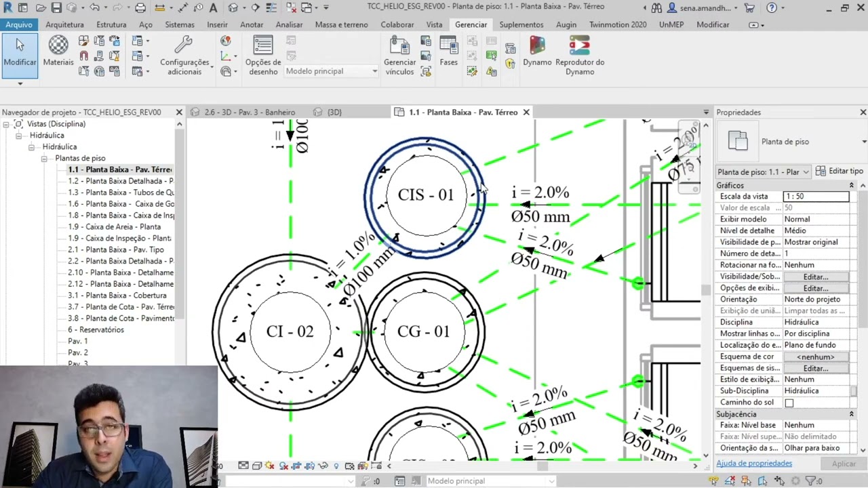The height and width of the screenshot is (488, 868).
Task: Toggle the Caminho do sol checkbox
Action: pyautogui.click(x=789, y=403)
